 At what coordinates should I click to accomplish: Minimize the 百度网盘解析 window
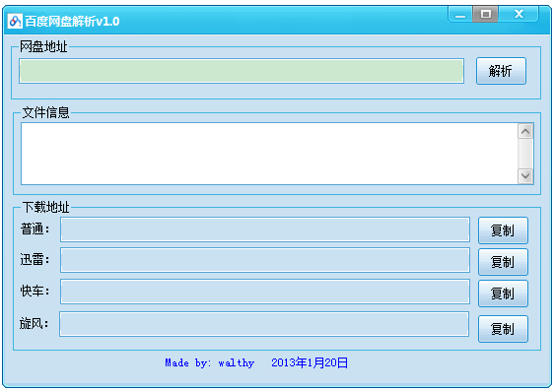460,15
